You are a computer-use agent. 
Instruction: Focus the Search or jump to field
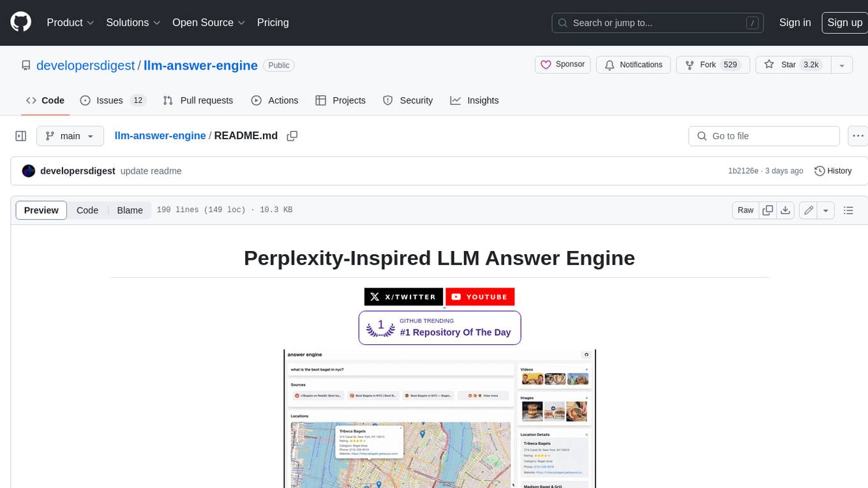pos(659,22)
